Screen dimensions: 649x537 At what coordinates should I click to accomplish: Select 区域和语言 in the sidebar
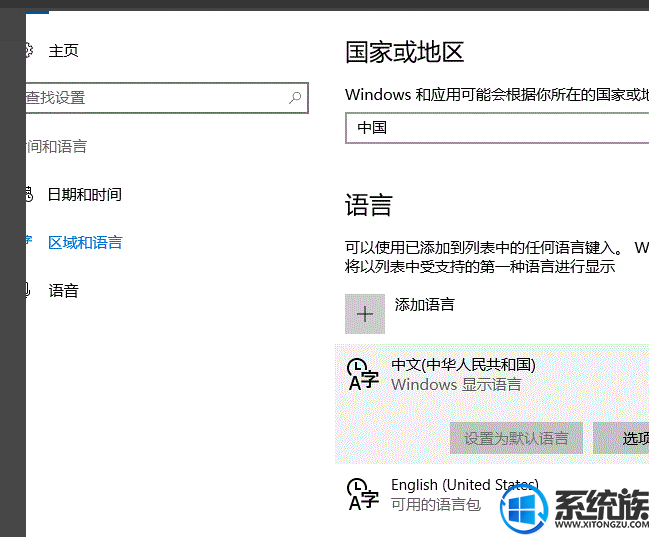85,243
